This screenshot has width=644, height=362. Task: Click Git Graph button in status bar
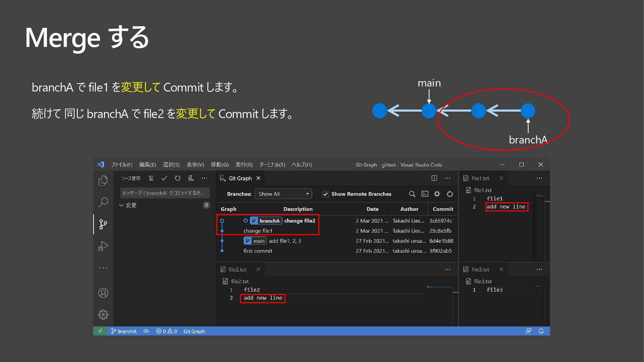click(194, 331)
